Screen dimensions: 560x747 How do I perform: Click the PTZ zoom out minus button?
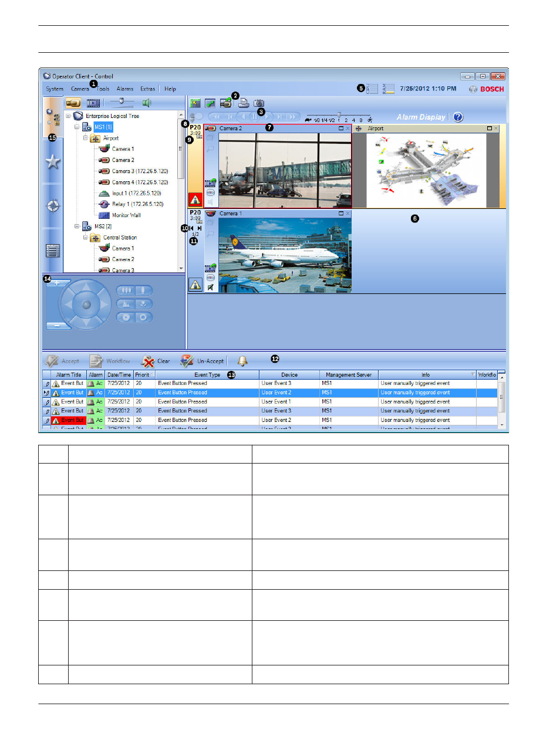coord(58,325)
